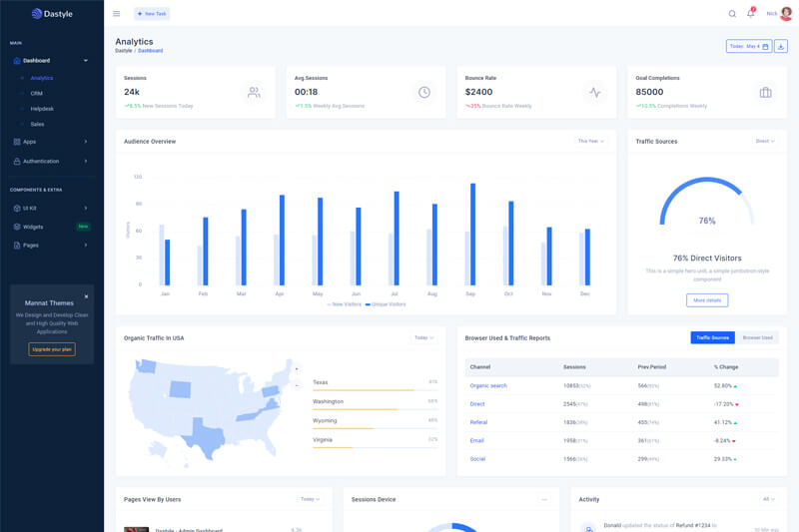Click the download report icon

(x=781, y=46)
